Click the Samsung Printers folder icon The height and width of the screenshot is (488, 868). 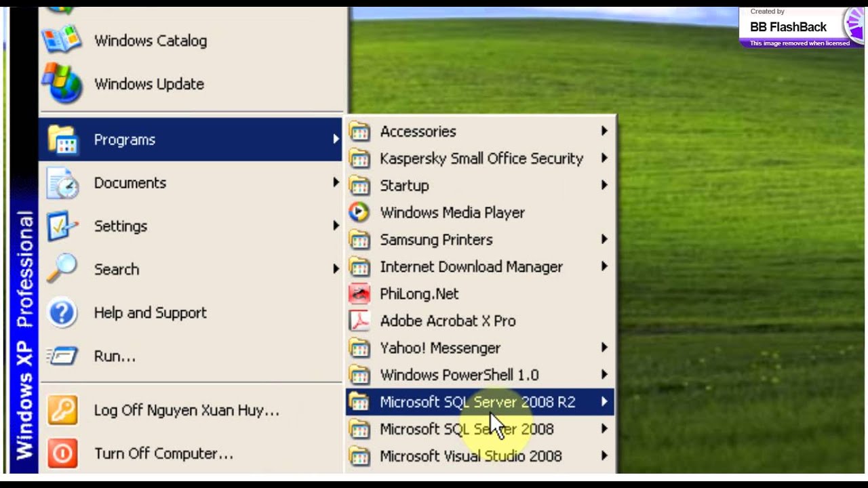359,240
